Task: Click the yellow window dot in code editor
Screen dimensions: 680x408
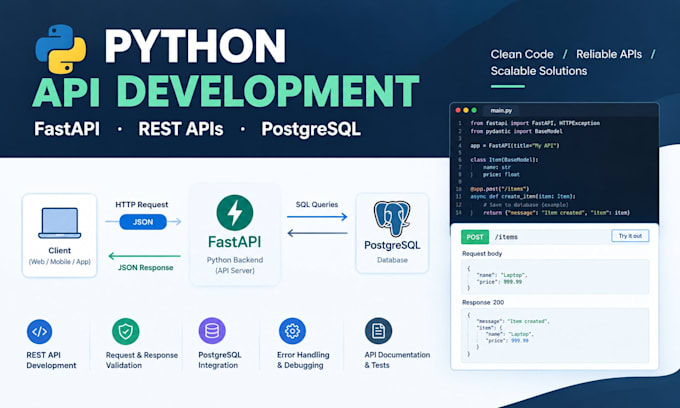Action: pos(466,110)
